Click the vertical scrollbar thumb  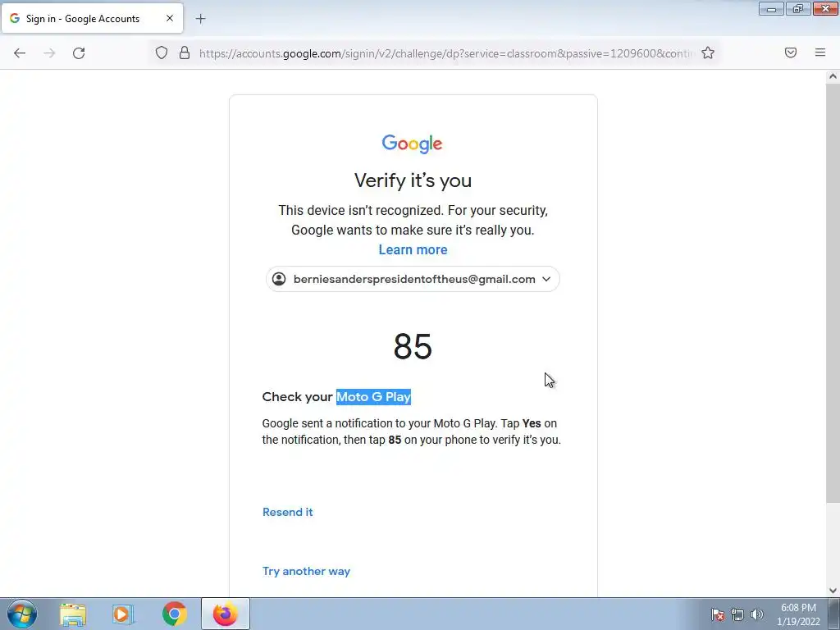pos(833,293)
